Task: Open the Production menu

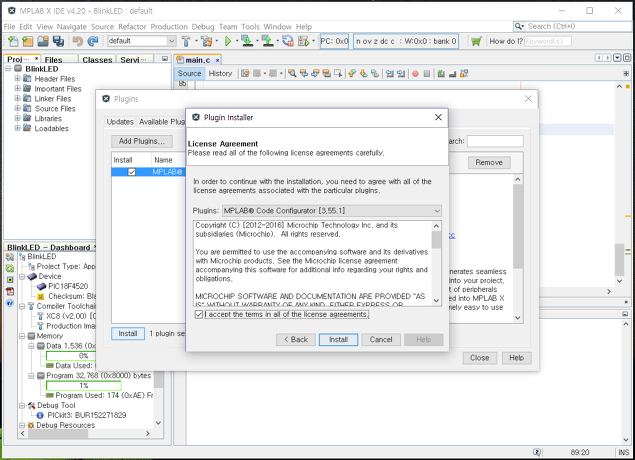Action: tap(169, 27)
